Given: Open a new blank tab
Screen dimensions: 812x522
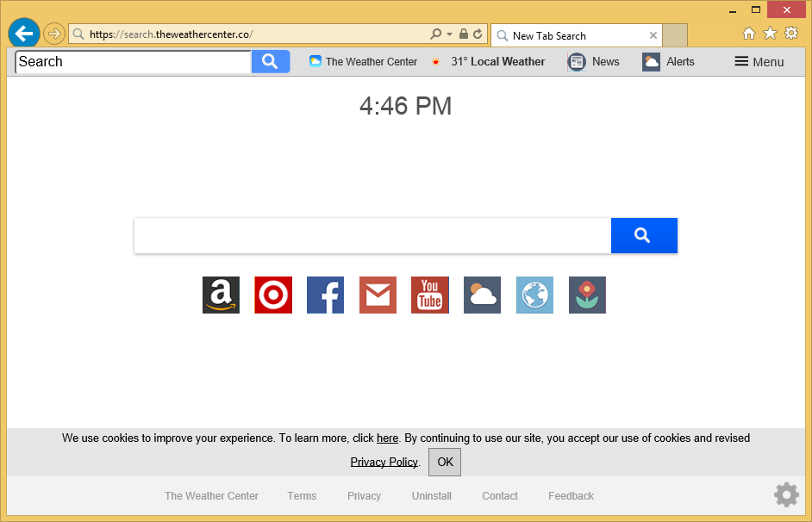Looking at the screenshot, I should tap(675, 35).
